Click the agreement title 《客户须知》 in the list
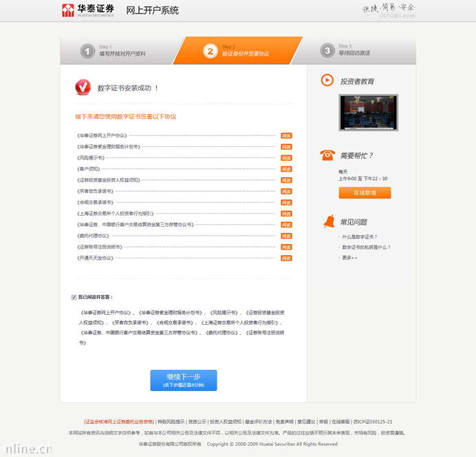 coord(88,169)
